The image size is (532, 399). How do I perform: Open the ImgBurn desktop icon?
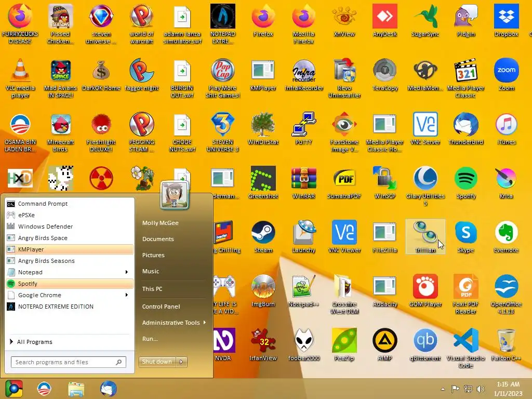(x=263, y=291)
